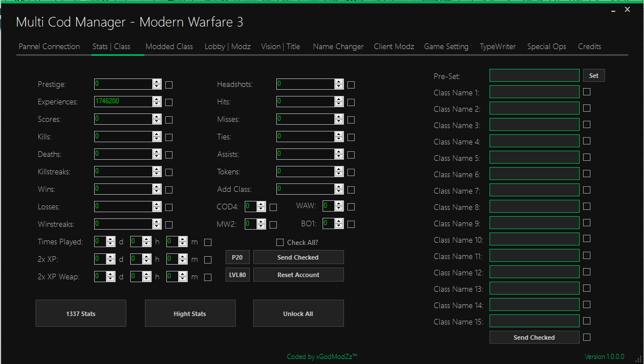Send checked stats with Send Checked
The width and height of the screenshot is (644, 364).
pyautogui.click(x=298, y=257)
